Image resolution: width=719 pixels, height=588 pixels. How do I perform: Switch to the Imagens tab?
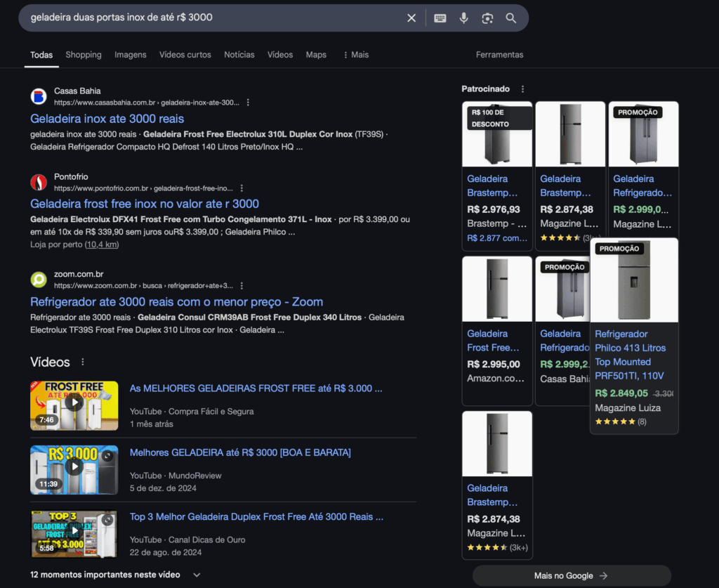tap(131, 55)
